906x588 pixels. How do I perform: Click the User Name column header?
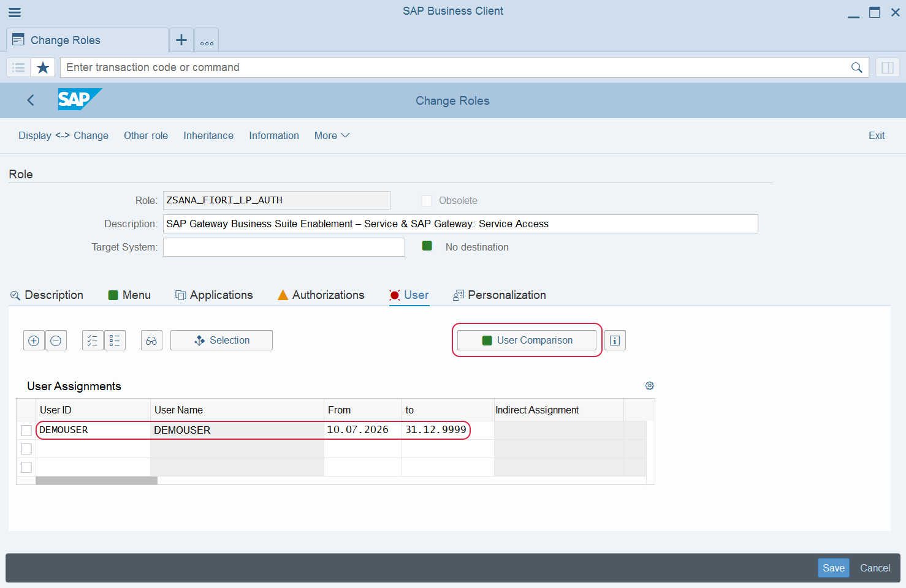[x=237, y=410]
